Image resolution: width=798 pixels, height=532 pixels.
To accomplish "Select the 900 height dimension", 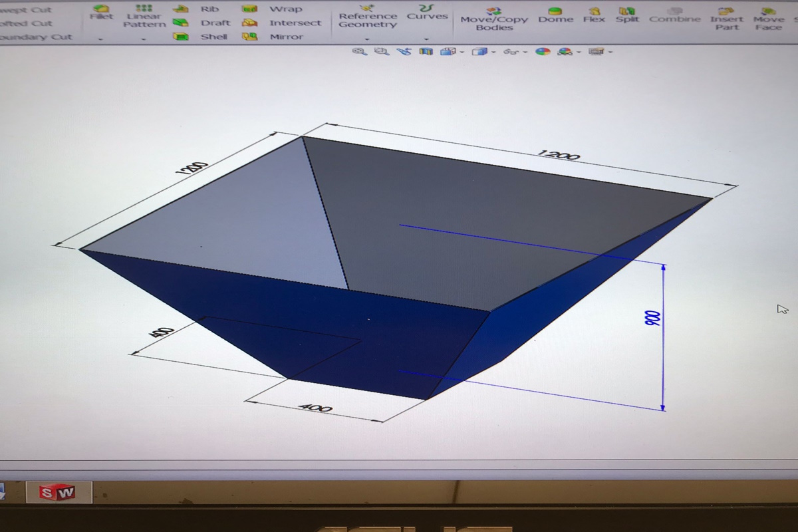I will 652,317.
